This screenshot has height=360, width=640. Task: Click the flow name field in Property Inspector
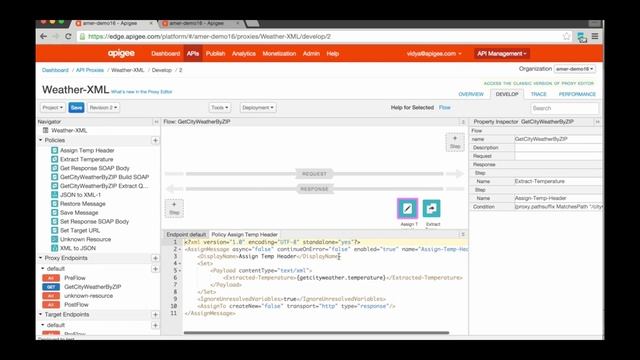coord(558,139)
